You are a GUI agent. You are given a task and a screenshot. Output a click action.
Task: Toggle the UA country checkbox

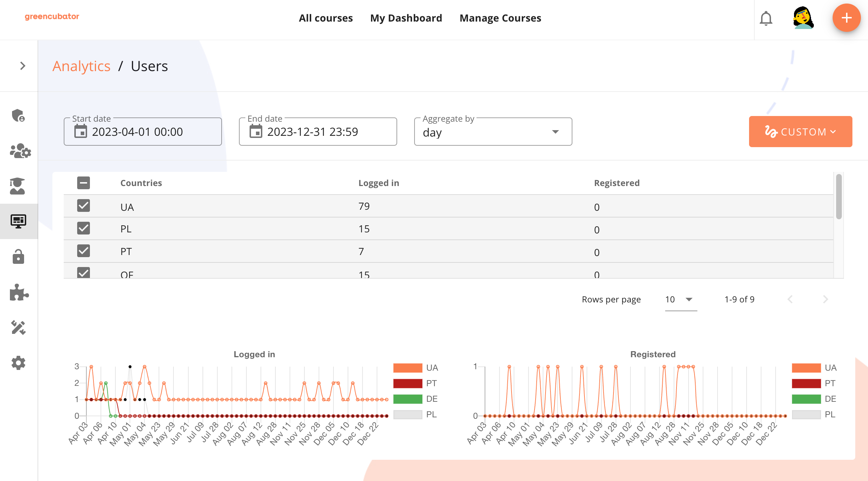click(84, 205)
